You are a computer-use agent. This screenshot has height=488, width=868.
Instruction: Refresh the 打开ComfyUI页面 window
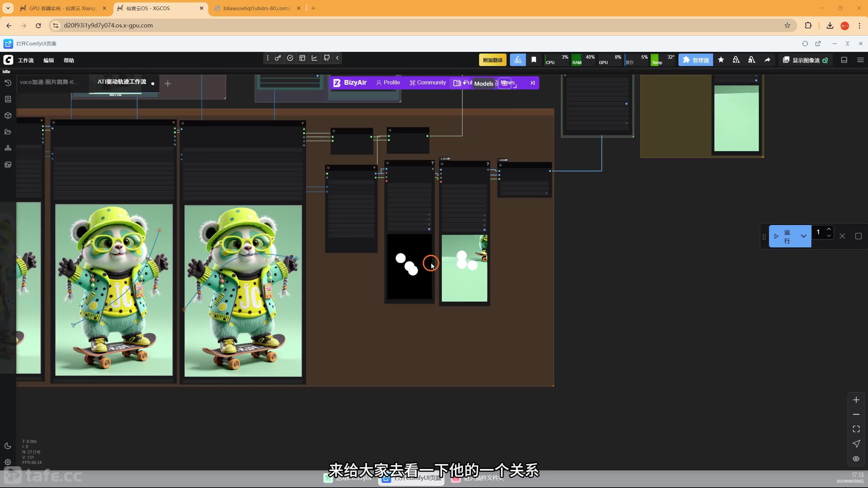[805, 43]
